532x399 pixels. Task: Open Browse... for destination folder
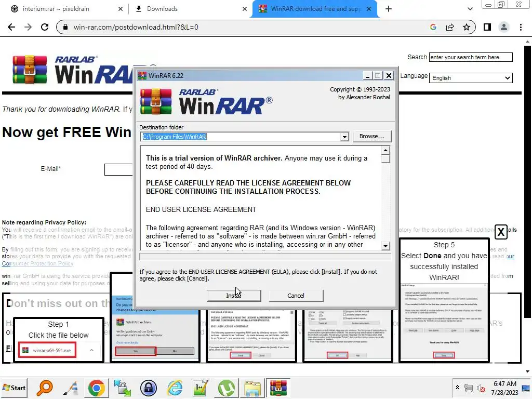pos(371,137)
